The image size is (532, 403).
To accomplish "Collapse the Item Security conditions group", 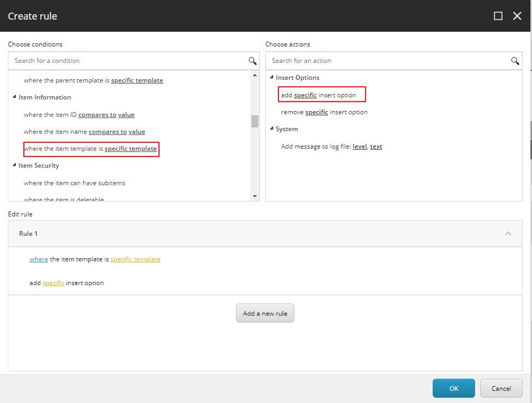I will (x=14, y=166).
